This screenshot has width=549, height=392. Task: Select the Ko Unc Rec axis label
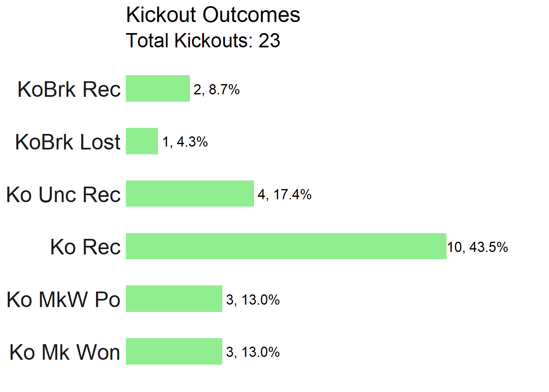click(63, 194)
